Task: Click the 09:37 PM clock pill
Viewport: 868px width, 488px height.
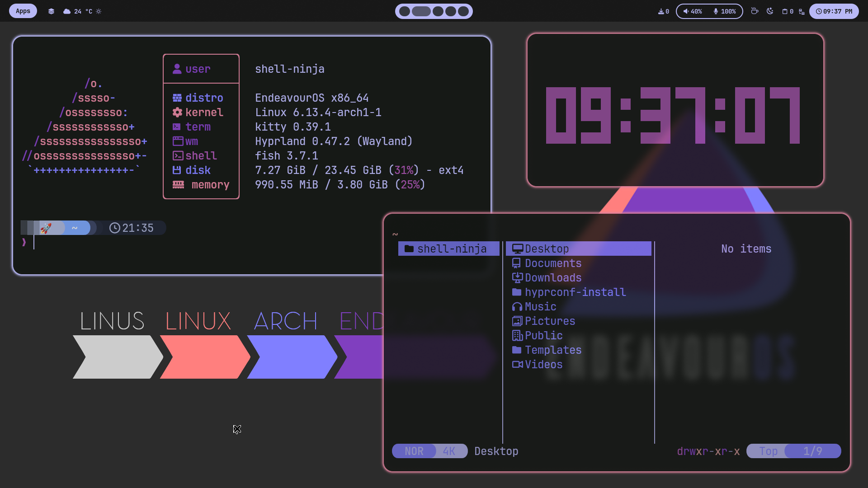Action: [834, 11]
